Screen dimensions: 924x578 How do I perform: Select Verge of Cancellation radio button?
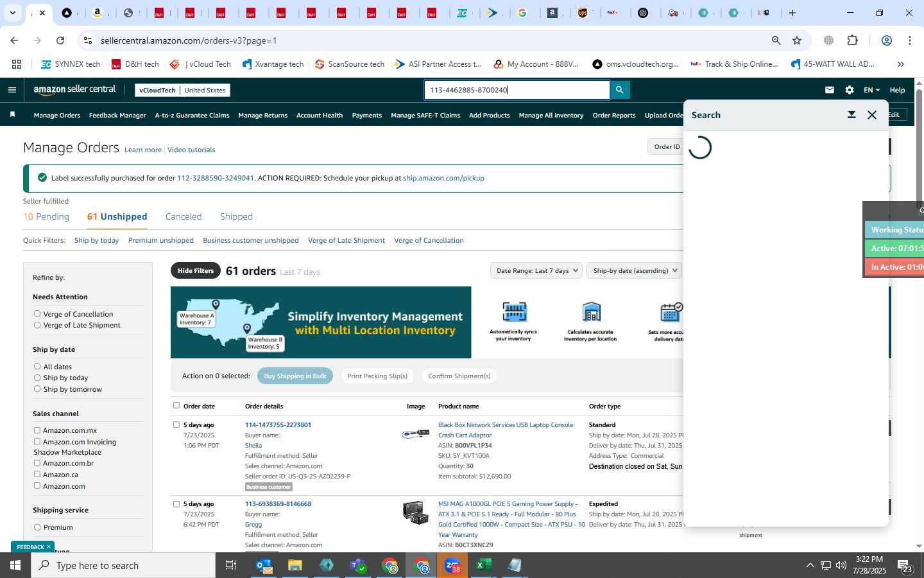37,314
